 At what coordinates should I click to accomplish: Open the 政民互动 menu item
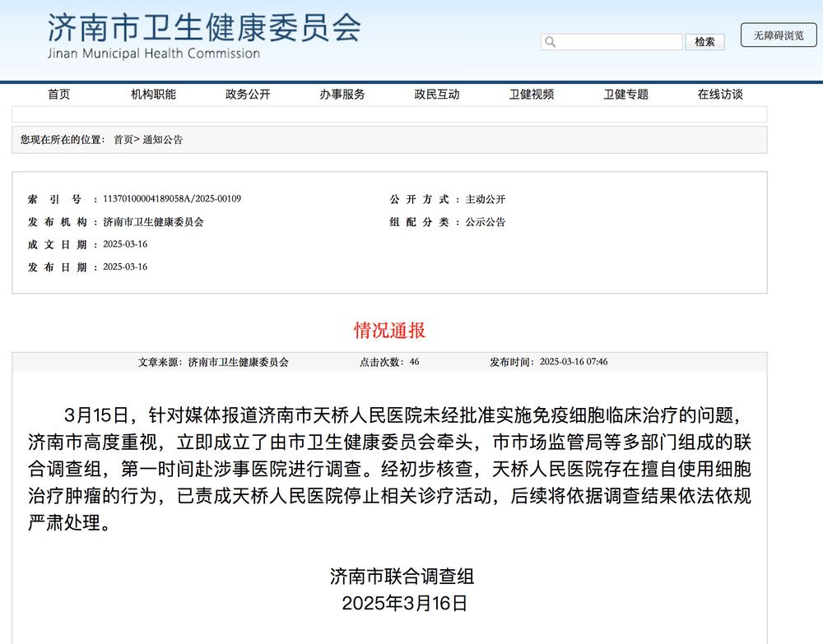[437, 94]
